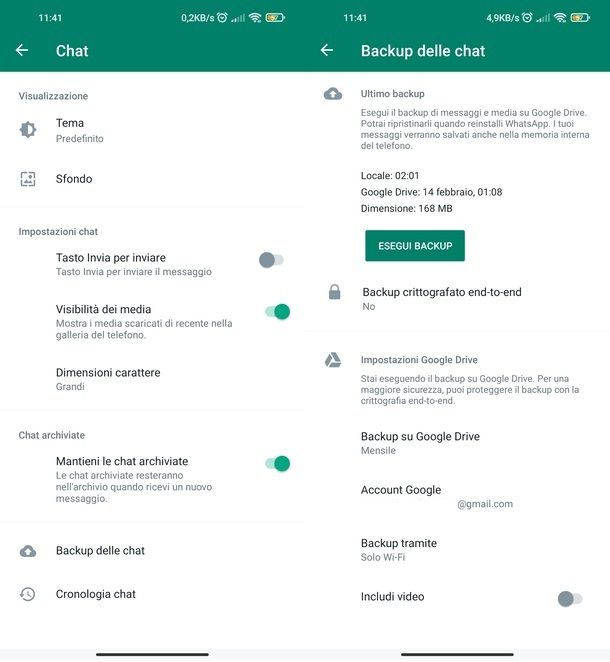The height and width of the screenshot is (662, 610).
Task: Tap the navigation bar handle under Chat screen
Action: pyautogui.click(x=152, y=654)
